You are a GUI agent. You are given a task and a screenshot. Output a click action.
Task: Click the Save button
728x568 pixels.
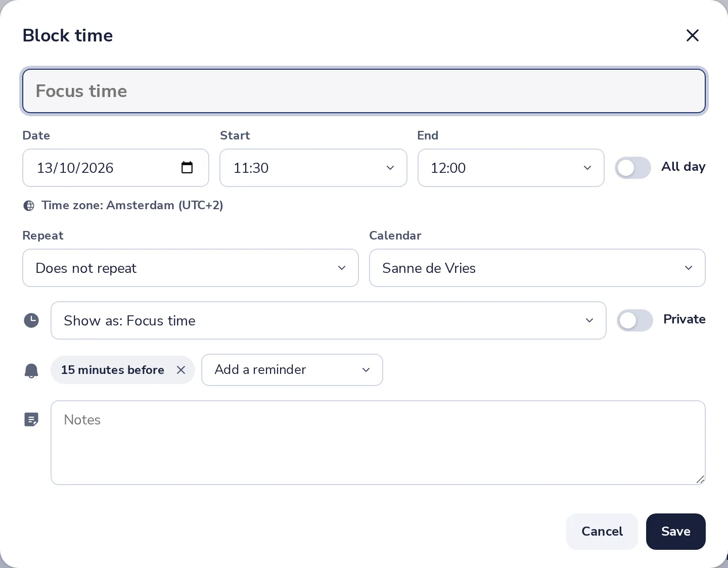point(676,532)
